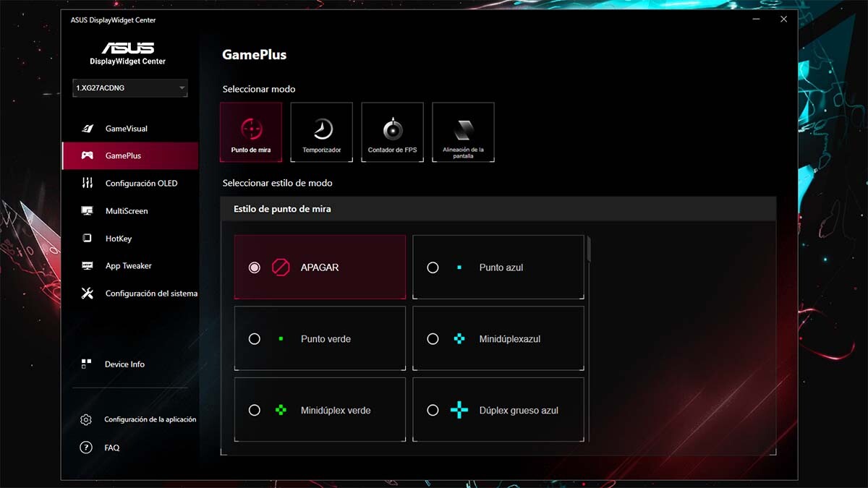Click the blue mini duplex crosshair icon
The height and width of the screenshot is (488, 868).
coord(459,338)
